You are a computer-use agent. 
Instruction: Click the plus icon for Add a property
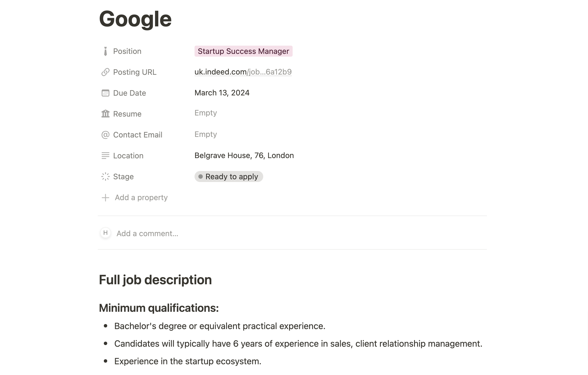click(x=106, y=197)
